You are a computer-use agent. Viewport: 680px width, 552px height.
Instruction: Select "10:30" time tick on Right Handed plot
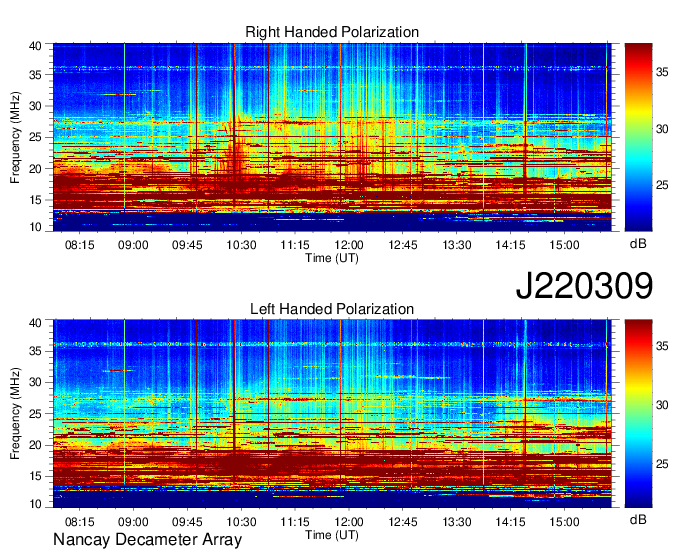[x=241, y=245]
